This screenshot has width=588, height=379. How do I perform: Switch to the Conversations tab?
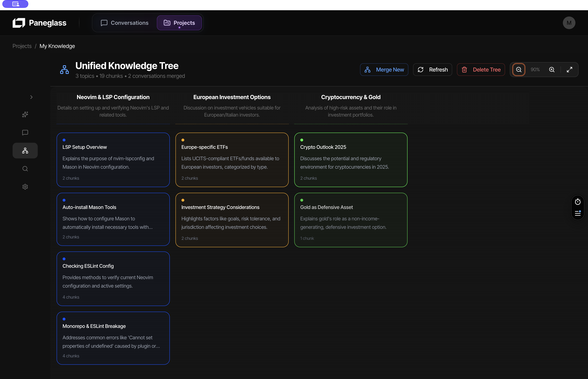tap(124, 23)
